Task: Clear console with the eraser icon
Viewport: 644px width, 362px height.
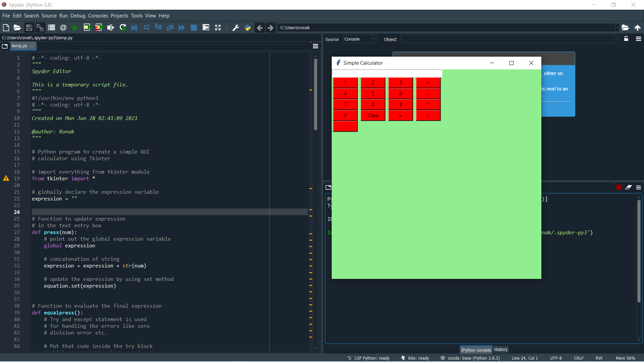Action: pyautogui.click(x=628, y=187)
